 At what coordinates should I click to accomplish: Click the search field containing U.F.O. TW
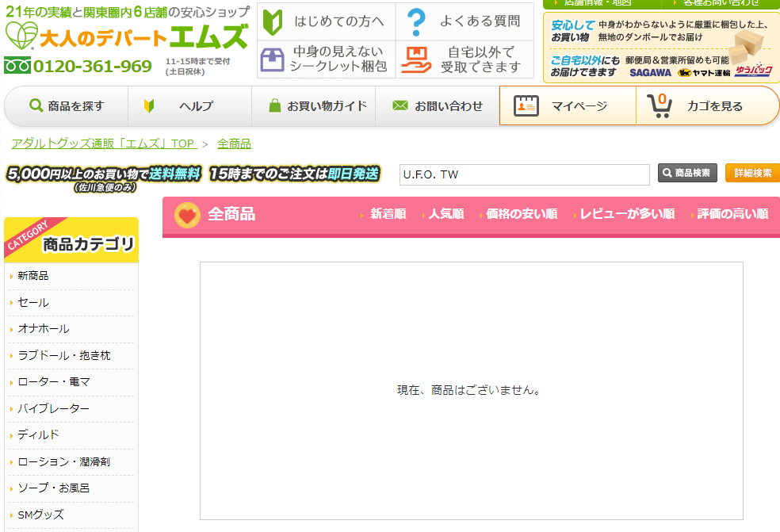524,174
